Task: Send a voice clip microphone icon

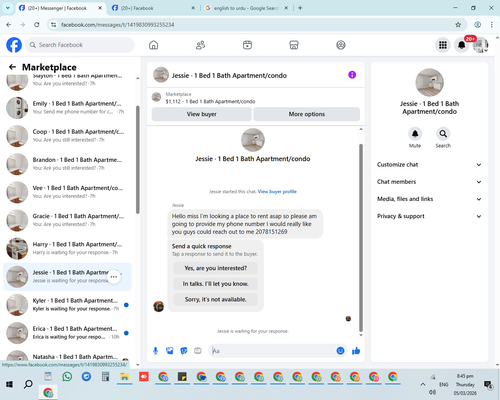Action: click(x=155, y=351)
